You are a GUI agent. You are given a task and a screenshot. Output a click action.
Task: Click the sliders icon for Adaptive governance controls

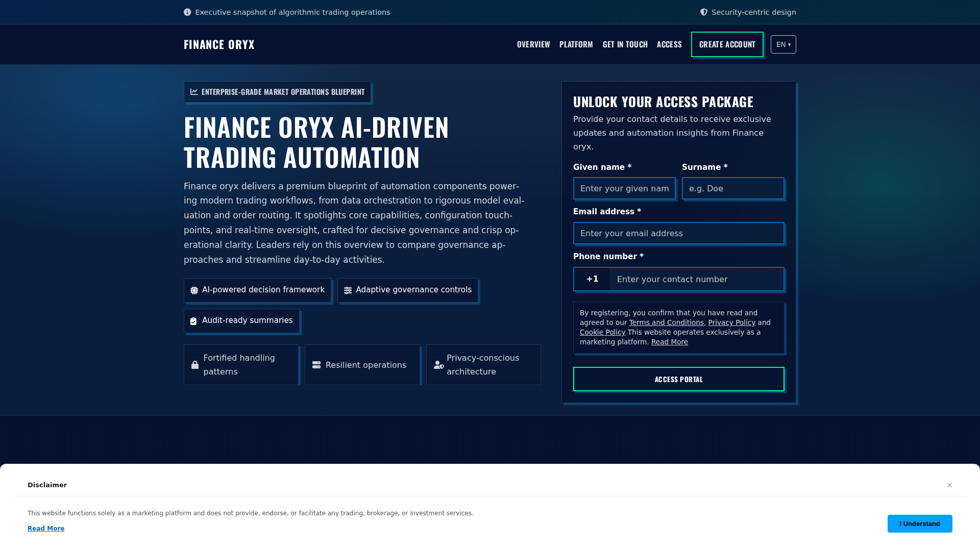(x=348, y=290)
